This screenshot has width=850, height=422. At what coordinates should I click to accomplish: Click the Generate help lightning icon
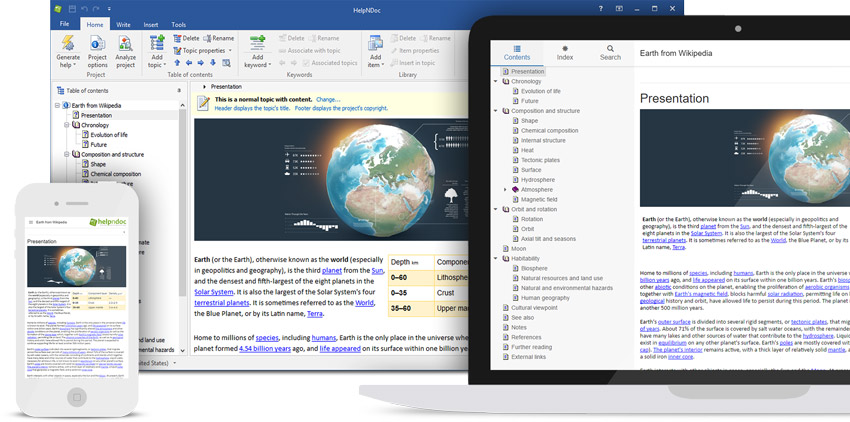[68, 43]
